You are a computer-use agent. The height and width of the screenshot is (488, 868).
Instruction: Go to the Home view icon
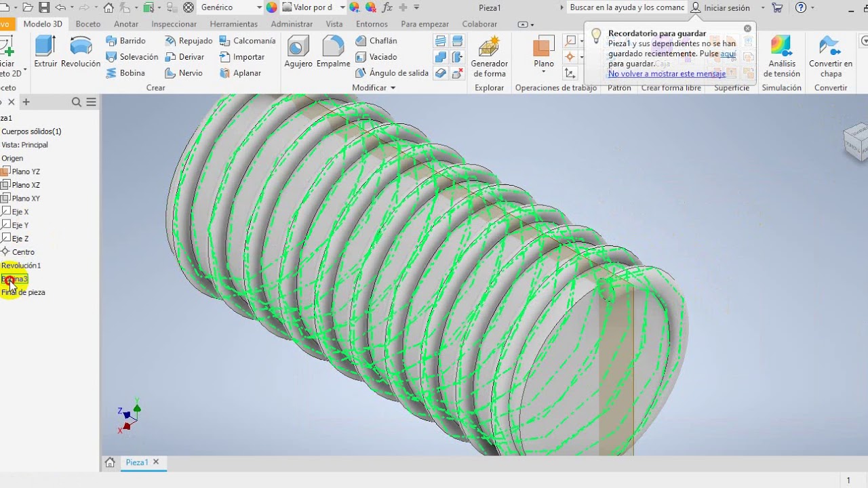coord(108,7)
